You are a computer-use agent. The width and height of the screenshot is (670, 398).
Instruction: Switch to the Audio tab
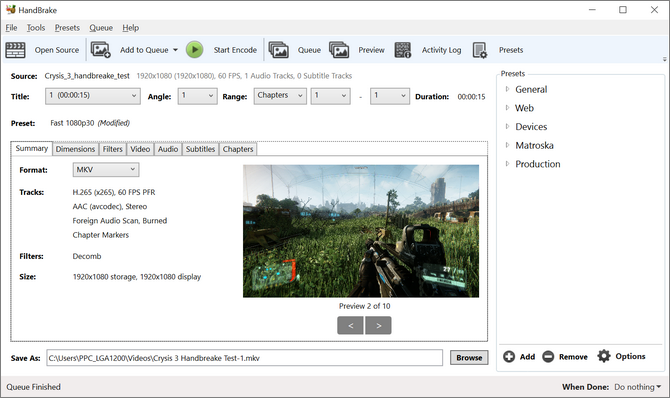168,149
